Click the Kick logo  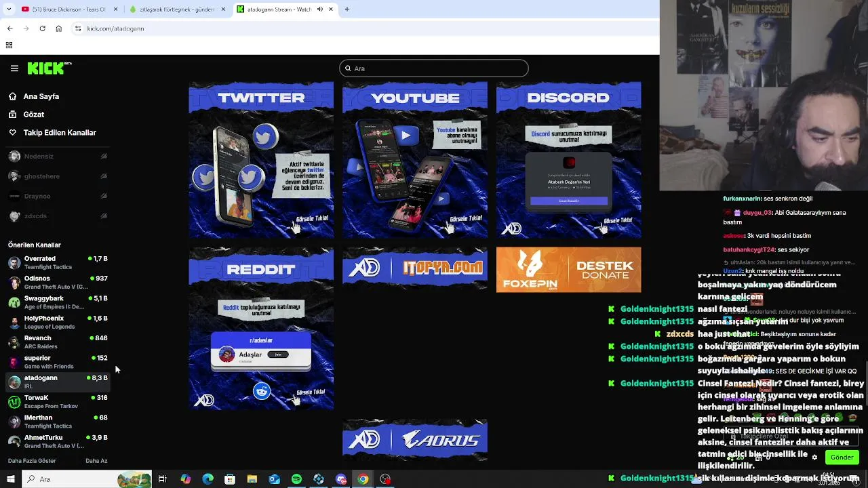pyautogui.click(x=50, y=68)
